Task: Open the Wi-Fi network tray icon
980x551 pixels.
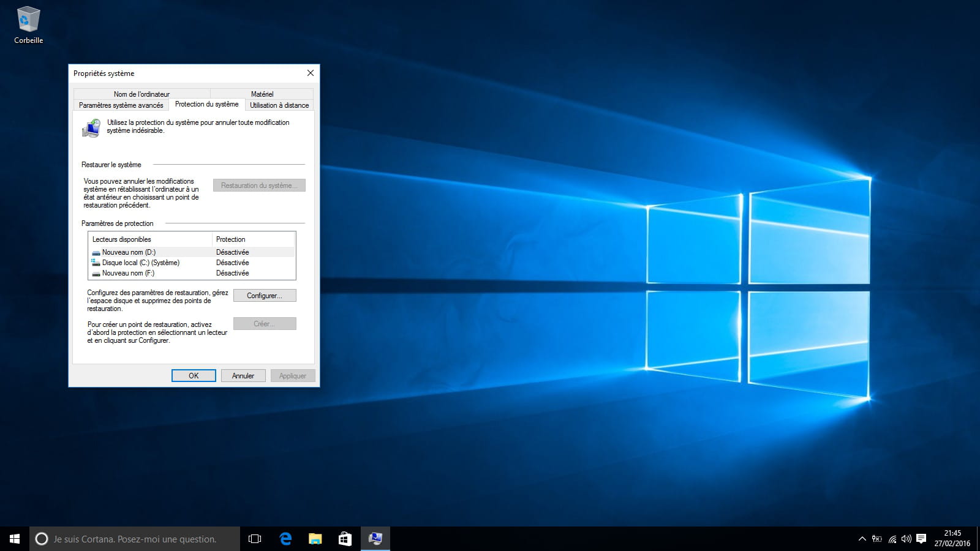Action: point(892,539)
